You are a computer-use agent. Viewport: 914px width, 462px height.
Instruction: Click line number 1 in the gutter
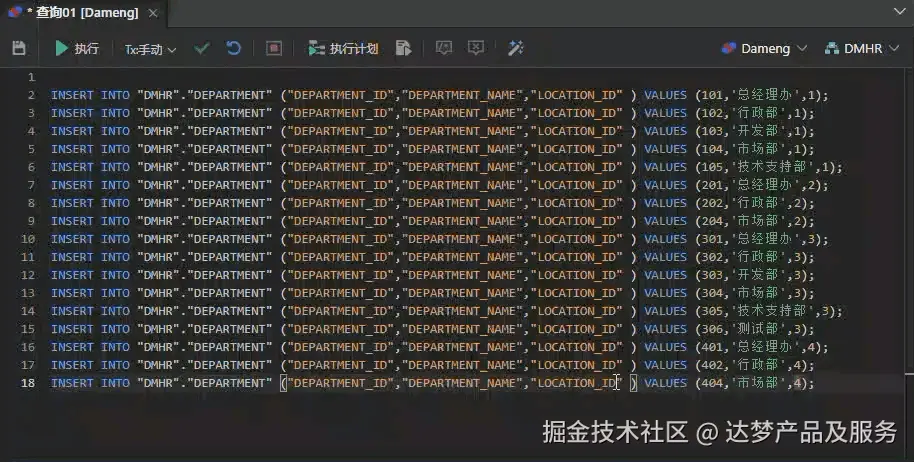(x=31, y=77)
